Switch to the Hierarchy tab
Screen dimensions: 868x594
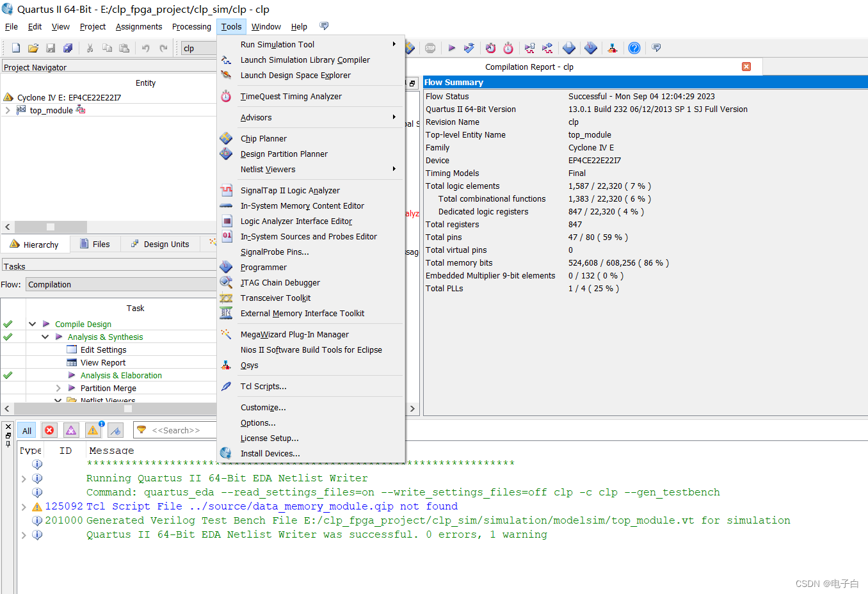coord(35,245)
